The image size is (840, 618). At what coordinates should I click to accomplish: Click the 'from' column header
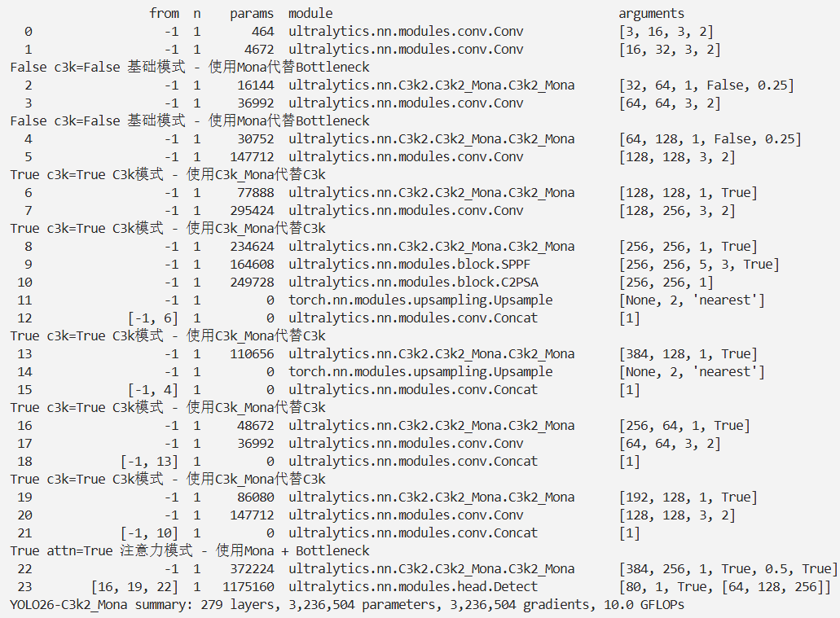(x=164, y=13)
